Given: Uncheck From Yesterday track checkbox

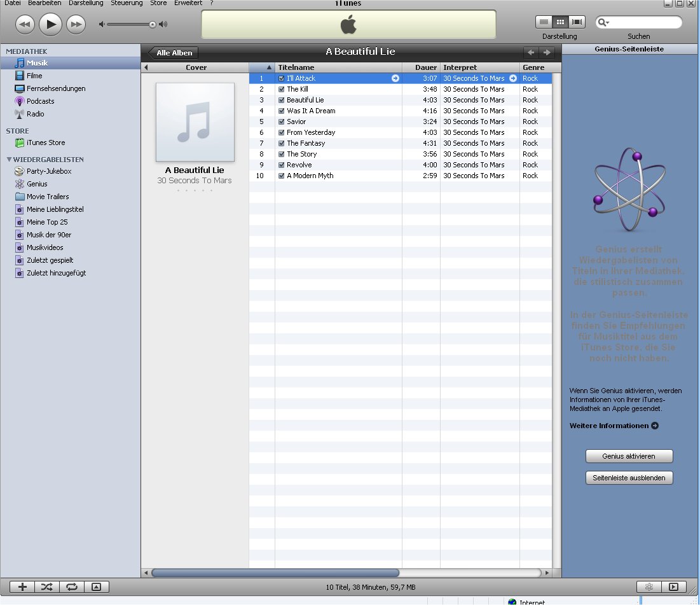Looking at the screenshot, I should click(x=281, y=133).
